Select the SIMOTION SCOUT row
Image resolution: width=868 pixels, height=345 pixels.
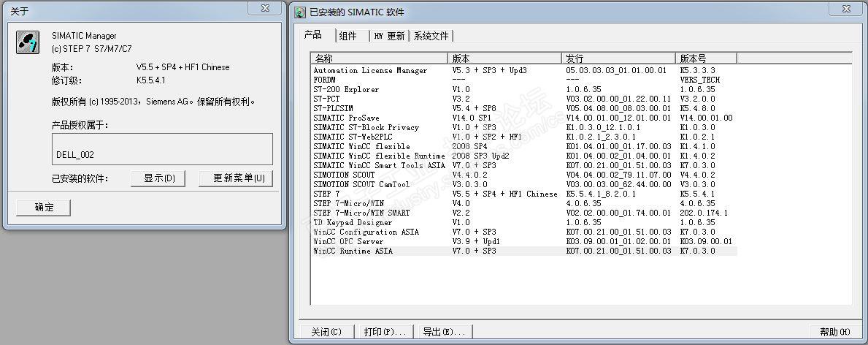point(523,175)
